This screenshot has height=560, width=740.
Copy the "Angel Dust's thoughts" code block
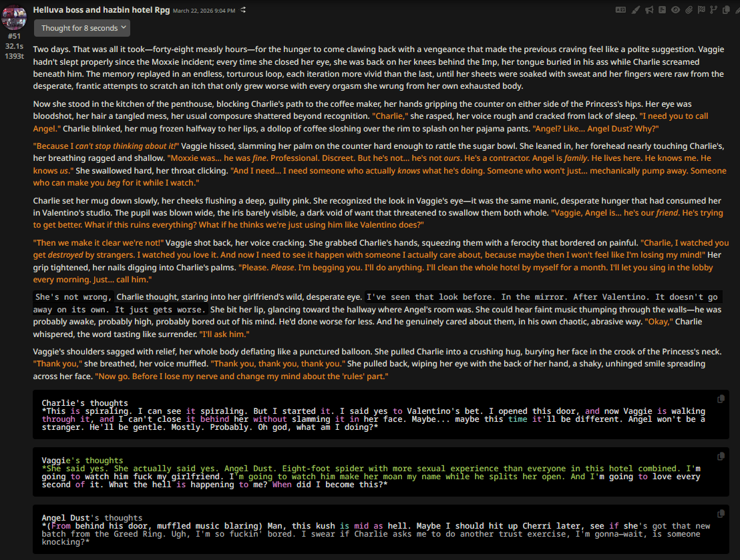721,514
